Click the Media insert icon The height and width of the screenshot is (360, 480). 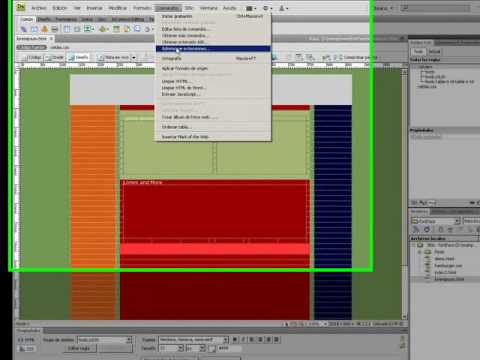point(103,29)
